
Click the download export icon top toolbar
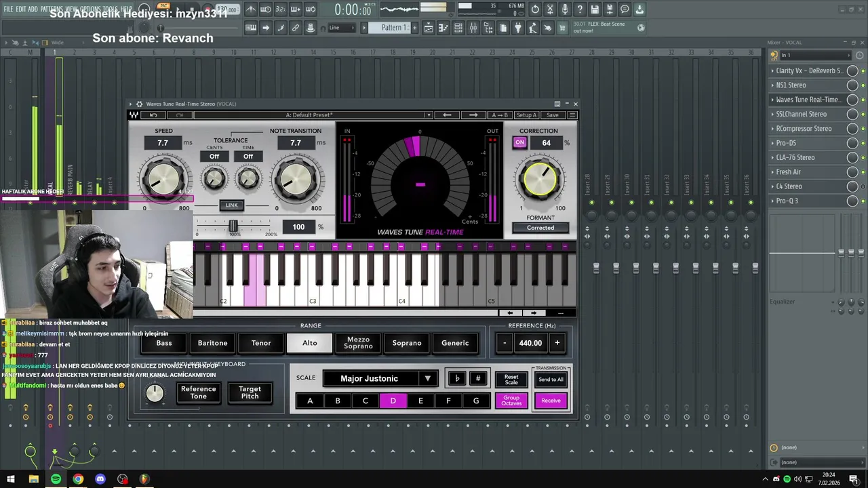(x=639, y=9)
